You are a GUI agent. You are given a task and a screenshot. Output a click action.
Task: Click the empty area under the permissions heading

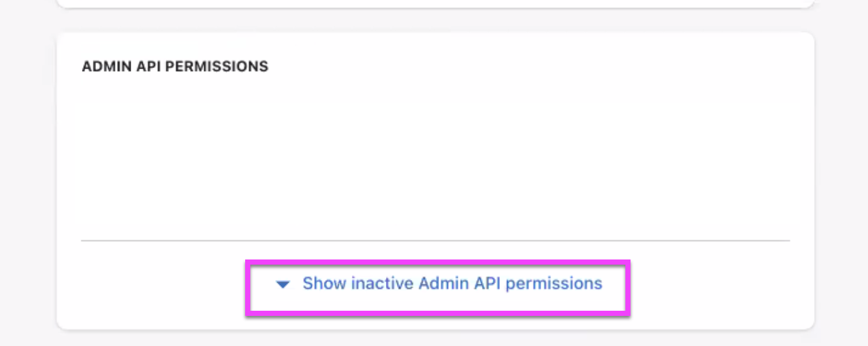pos(435,160)
